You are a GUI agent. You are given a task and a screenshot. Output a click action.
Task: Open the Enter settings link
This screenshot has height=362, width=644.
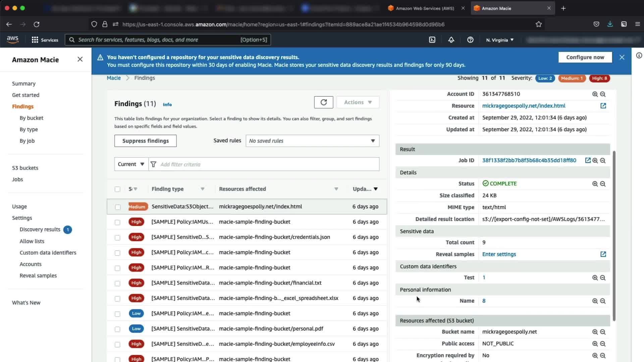pos(499,254)
